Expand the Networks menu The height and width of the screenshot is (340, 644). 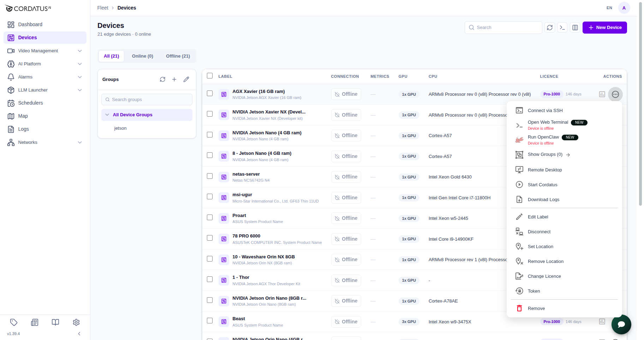pyautogui.click(x=45, y=142)
